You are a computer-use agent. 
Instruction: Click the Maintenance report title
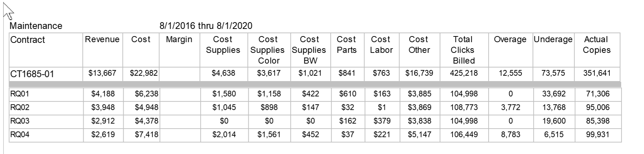(36, 26)
